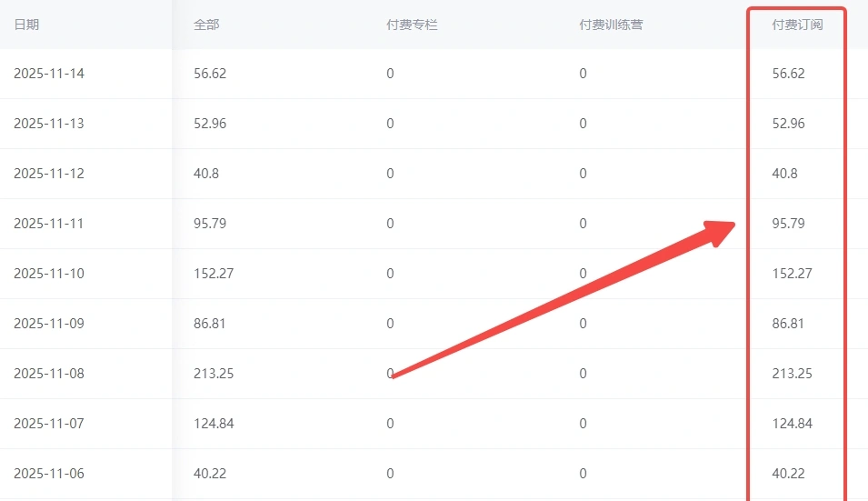Select the 2025-11-11 date cell
The height and width of the screenshot is (501, 868).
(49, 224)
